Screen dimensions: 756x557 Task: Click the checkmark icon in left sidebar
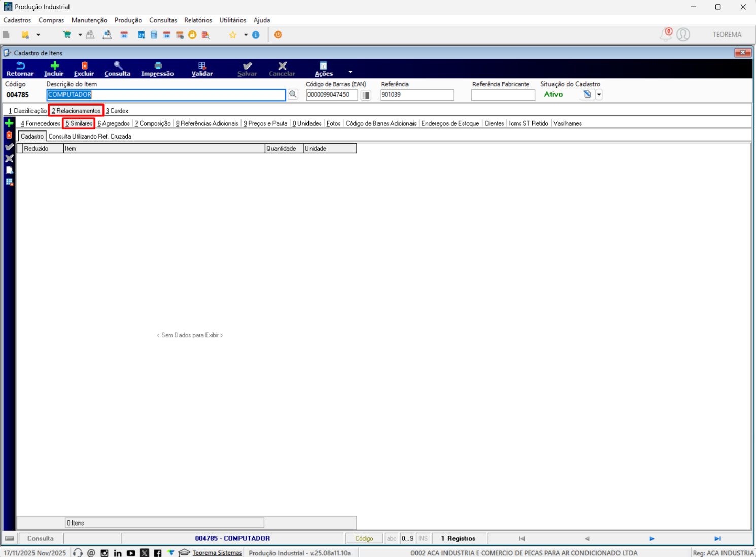point(9,147)
